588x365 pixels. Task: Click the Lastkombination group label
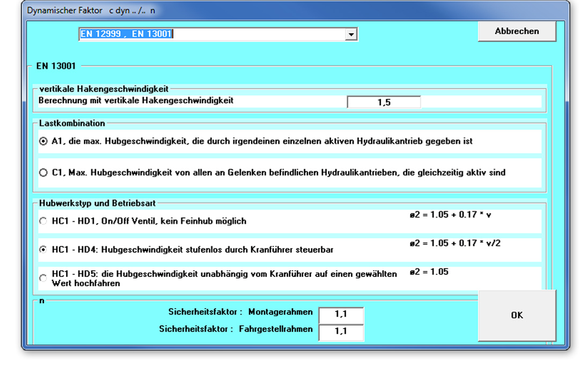tap(72, 123)
